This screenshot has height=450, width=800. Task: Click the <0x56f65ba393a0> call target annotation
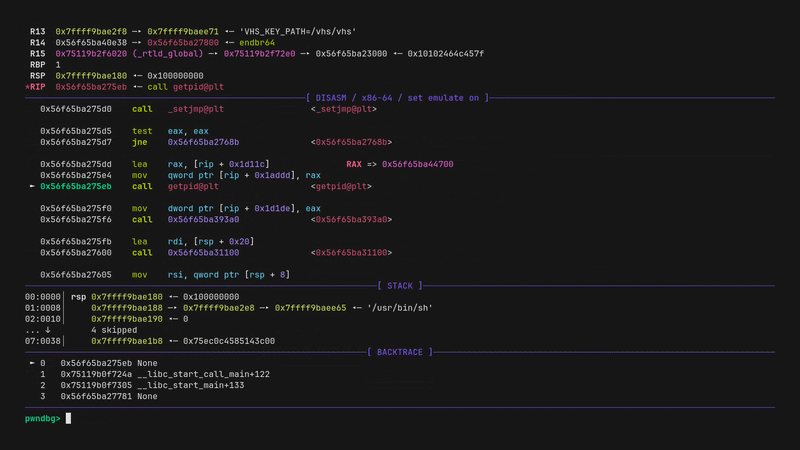pyautogui.click(x=352, y=220)
